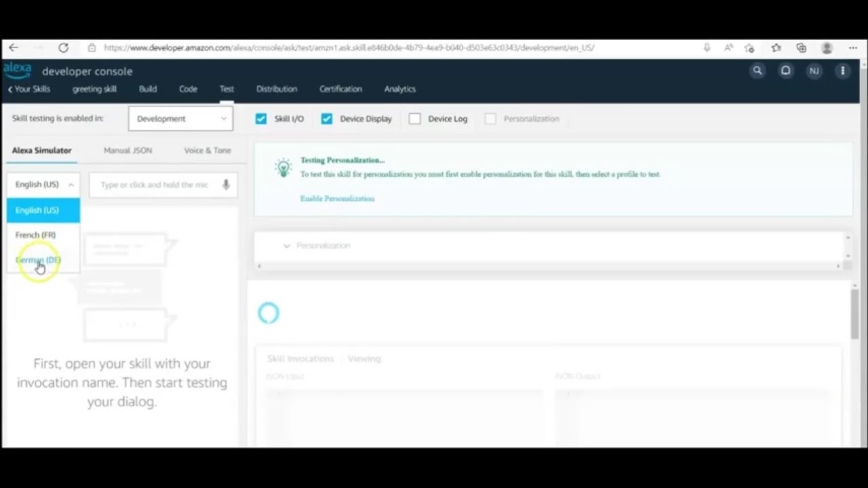The height and width of the screenshot is (488, 868).
Task: Click the mic icon in simulator input
Action: coord(226,184)
